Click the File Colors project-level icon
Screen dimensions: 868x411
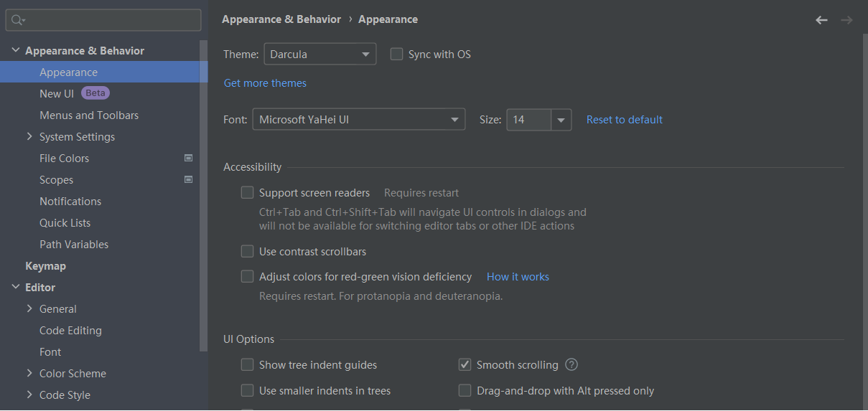(x=189, y=158)
